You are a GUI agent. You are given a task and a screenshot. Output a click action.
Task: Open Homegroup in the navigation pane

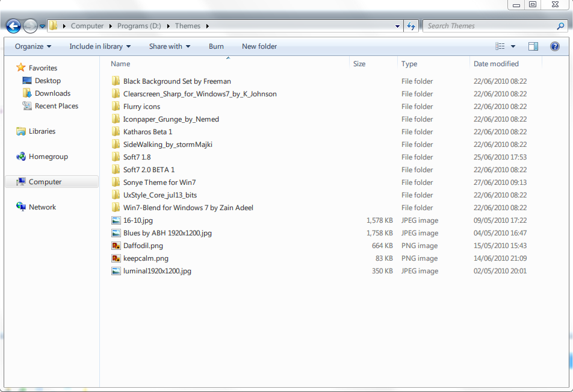click(x=48, y=157)
